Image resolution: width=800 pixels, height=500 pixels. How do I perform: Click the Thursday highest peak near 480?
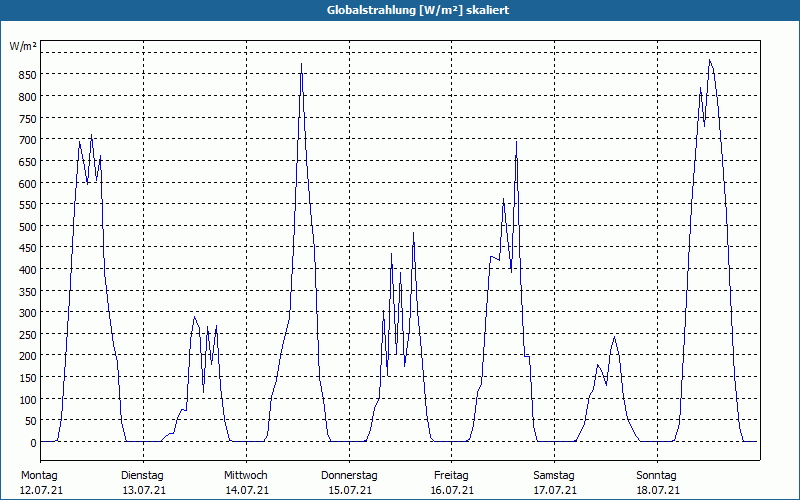413,233
